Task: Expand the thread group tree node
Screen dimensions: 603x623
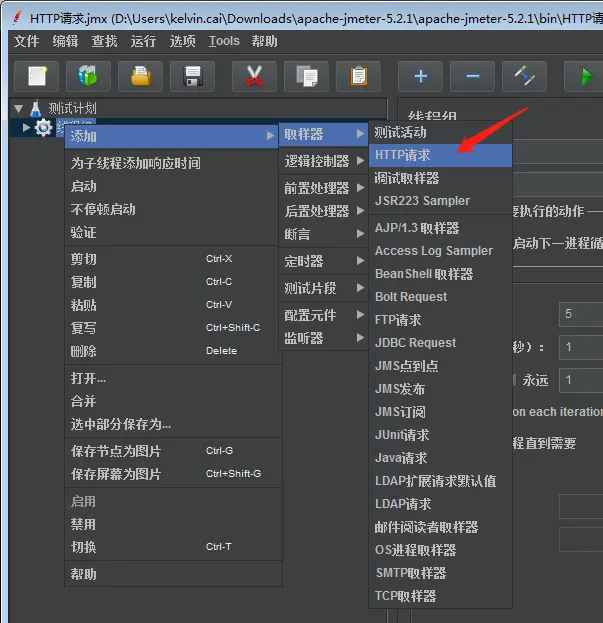Action: (26, 128)
